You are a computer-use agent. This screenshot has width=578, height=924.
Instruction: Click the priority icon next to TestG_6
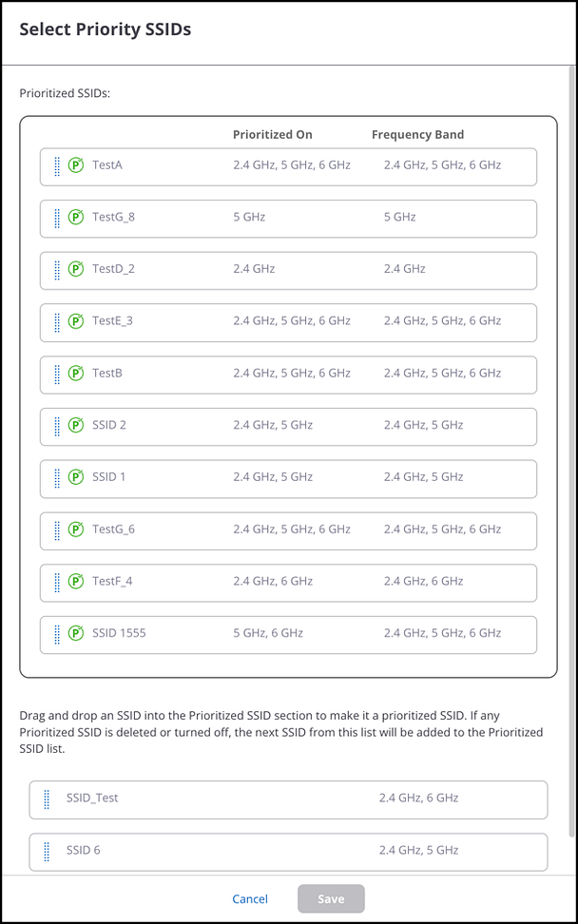point(77,529)
